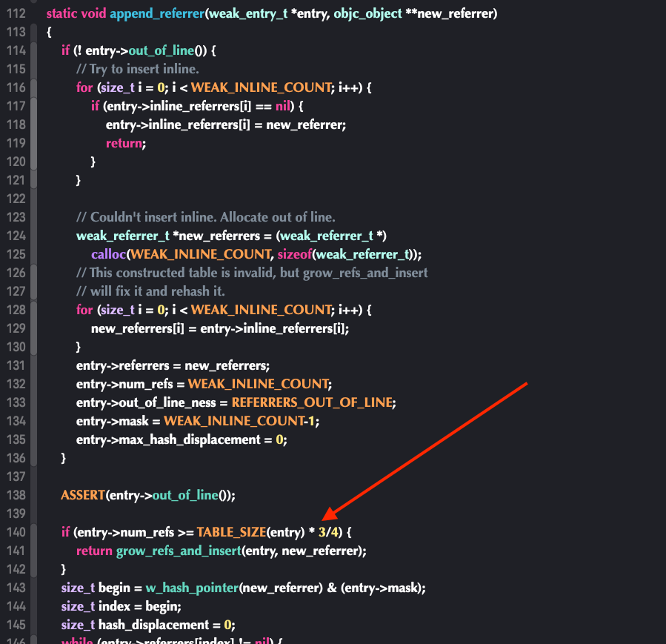Click "size_t index" declaration on line 144
Screen dimensions: 666x644
coord(96,606)
